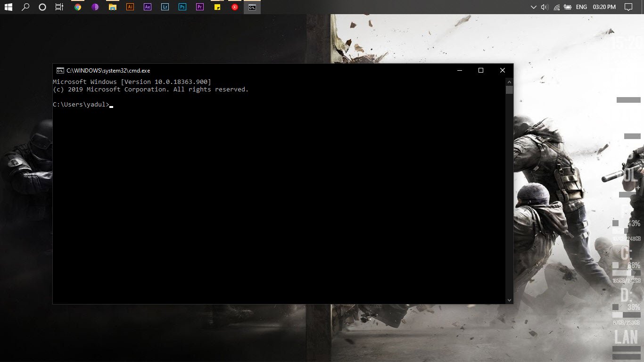Open the purple Tor Browser icon
The width and height of the screenshot is (644, 362).
click(x=95, y=7)
